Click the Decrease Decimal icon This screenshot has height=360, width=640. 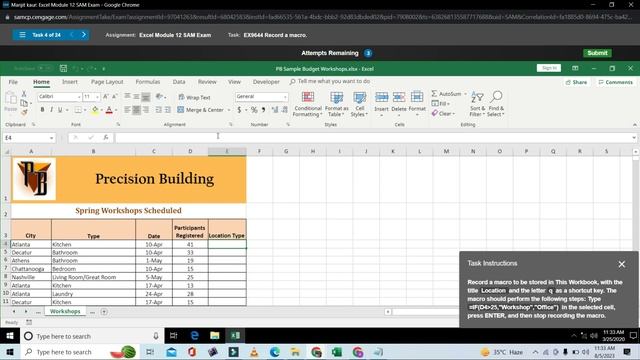tap(284, 110)
